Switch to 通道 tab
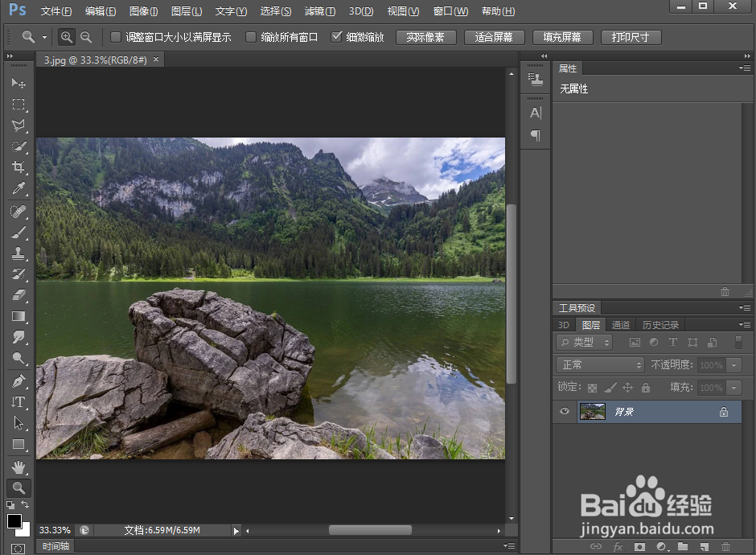This screenshot has width=756, height=555. (621, 325)
